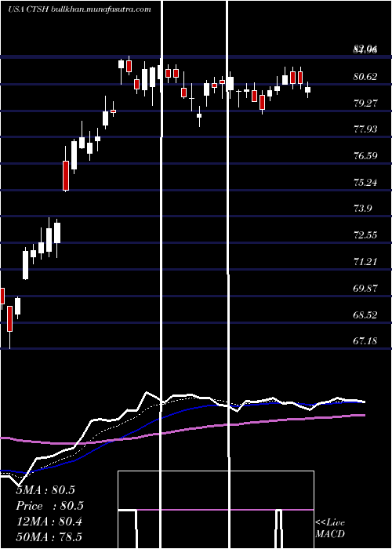
Task: Click the 5MA : 80.5 legend text
Action: click(45, 490)
